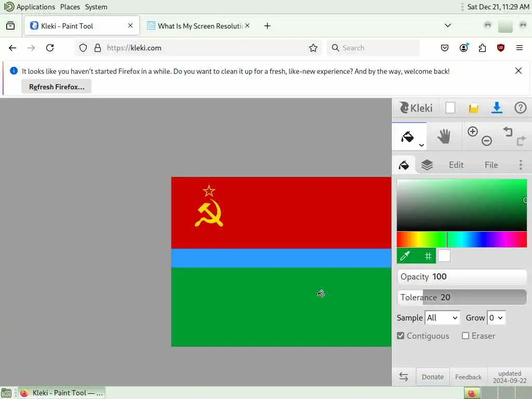Image resolution: width=532 pixels, height=399 pixels.
Task: Swap panel side with arrows icon
Action: pyautogui.click(x=403, y=377)
